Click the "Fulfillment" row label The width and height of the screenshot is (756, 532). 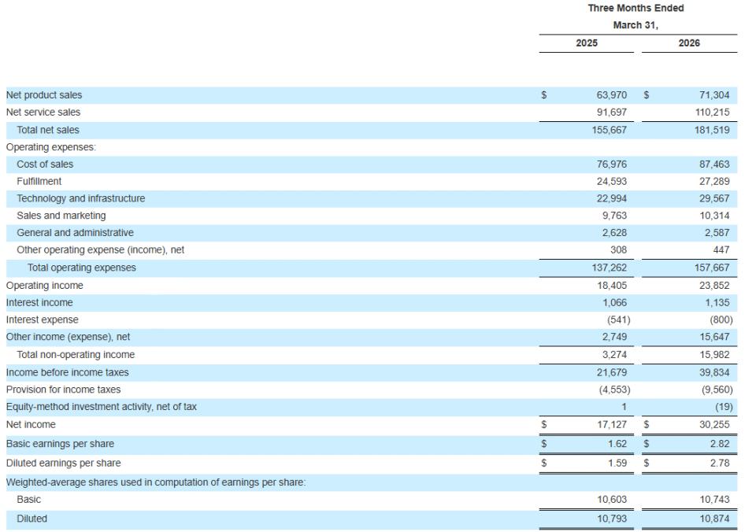39,181
